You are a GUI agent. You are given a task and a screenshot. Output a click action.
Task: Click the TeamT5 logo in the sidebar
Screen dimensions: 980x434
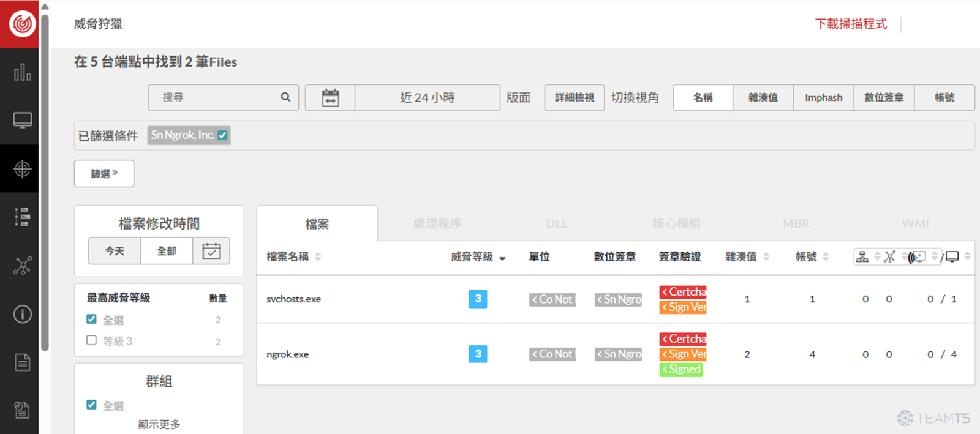tap(22, 24)
